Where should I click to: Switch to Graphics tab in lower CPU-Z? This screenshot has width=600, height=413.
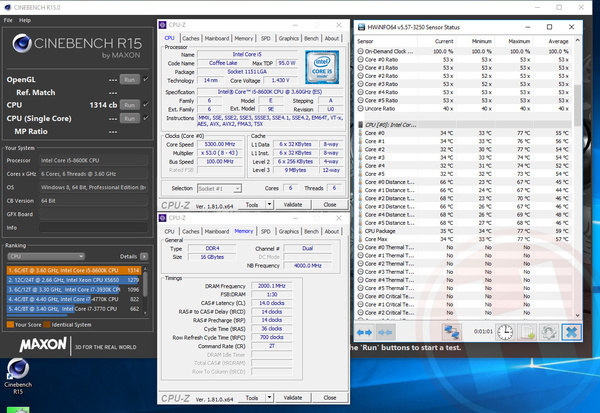289,232
